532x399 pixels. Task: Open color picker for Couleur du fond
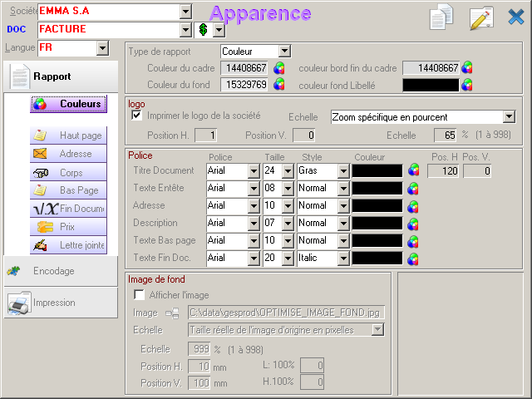coord(279,84)
